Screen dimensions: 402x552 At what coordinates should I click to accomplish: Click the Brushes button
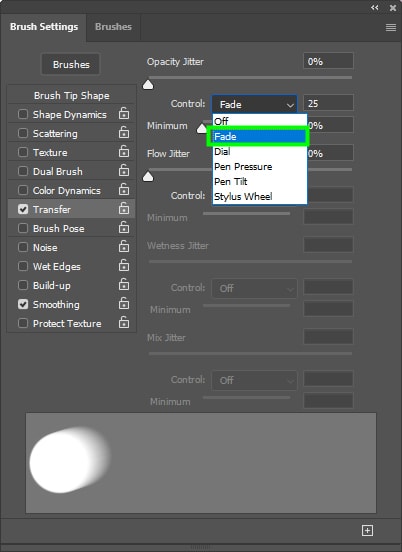71,64
